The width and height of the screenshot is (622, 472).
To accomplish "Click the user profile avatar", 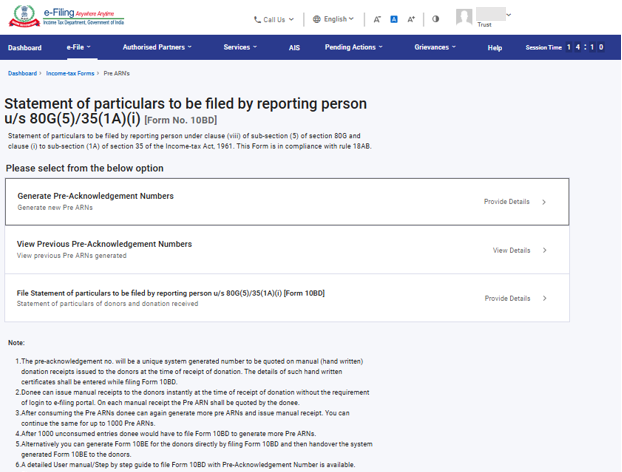I will [x=464, y=17].
